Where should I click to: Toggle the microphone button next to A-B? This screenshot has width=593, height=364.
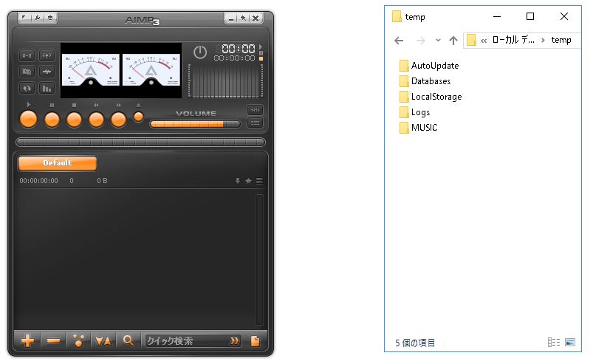pyautogui.click(x=47, y=55)
